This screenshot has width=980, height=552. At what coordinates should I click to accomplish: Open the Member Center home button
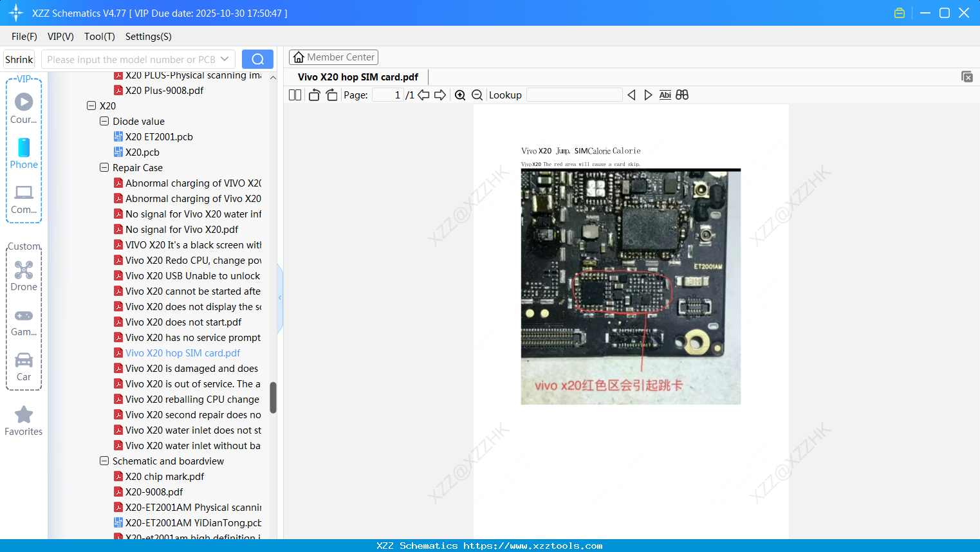point(333,57)
